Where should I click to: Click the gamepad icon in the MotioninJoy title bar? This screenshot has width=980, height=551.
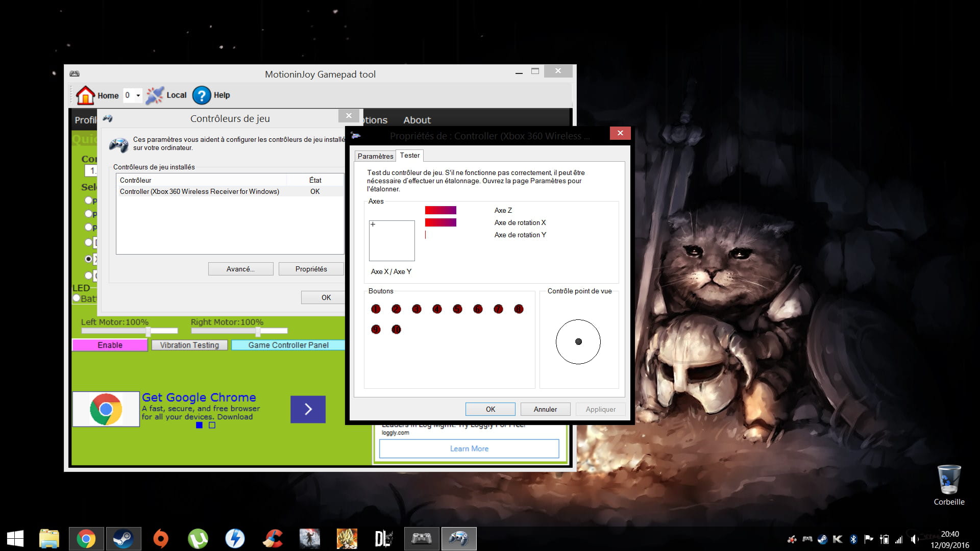(75, 73)
